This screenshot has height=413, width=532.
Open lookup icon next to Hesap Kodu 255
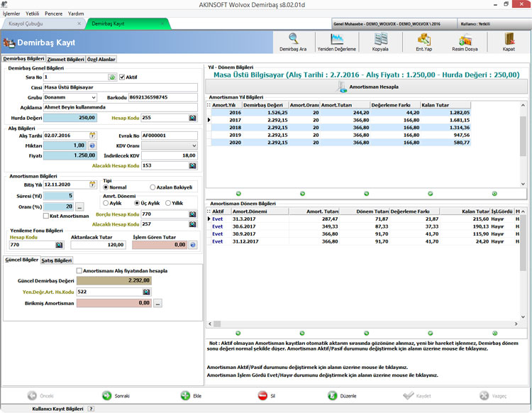click(193, 118)
